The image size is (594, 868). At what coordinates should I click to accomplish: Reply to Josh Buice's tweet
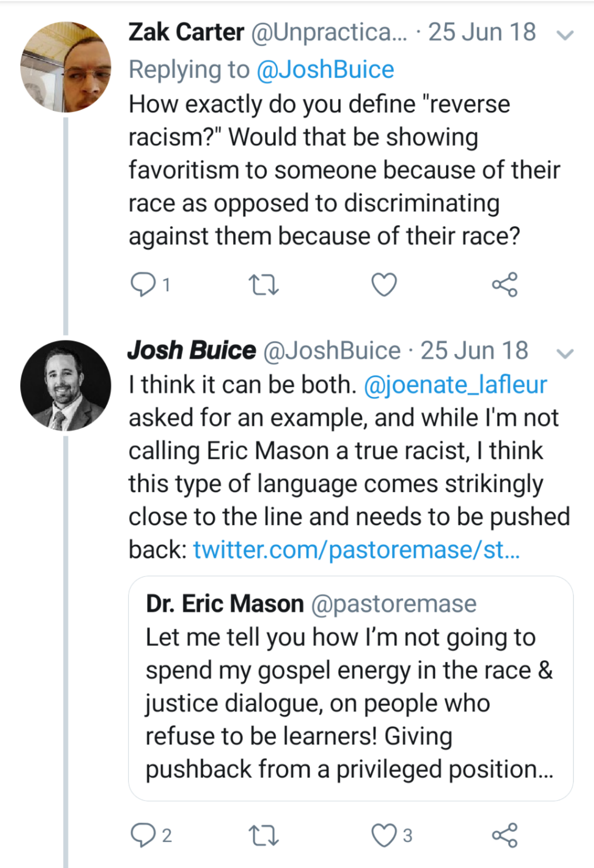[x=143, y=835]
